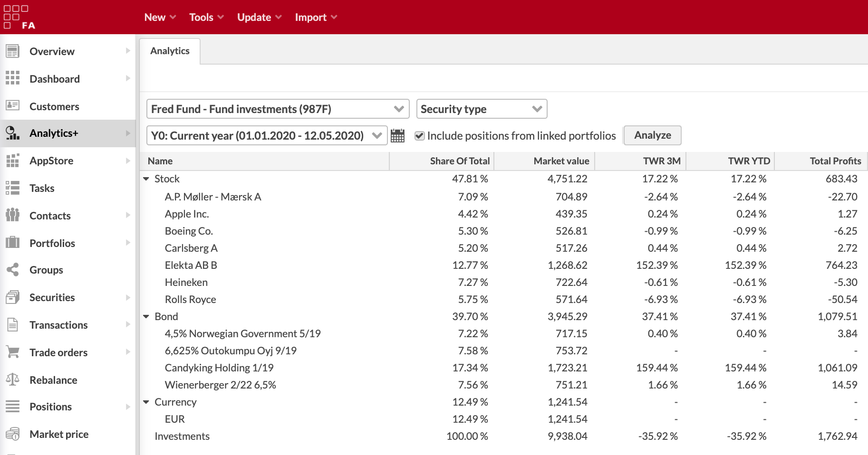The image size is (868, 455).
Task: Expand the Overview submenu arrow
Action: click(x=128, y=51)
